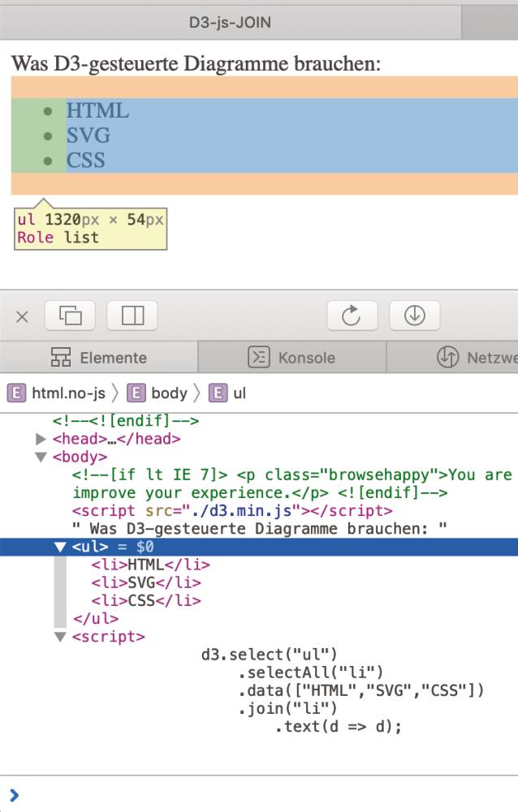518x812 pixels.
Task: Click the E icon beside body breadcrumb
Action: (x=136, y=393)
